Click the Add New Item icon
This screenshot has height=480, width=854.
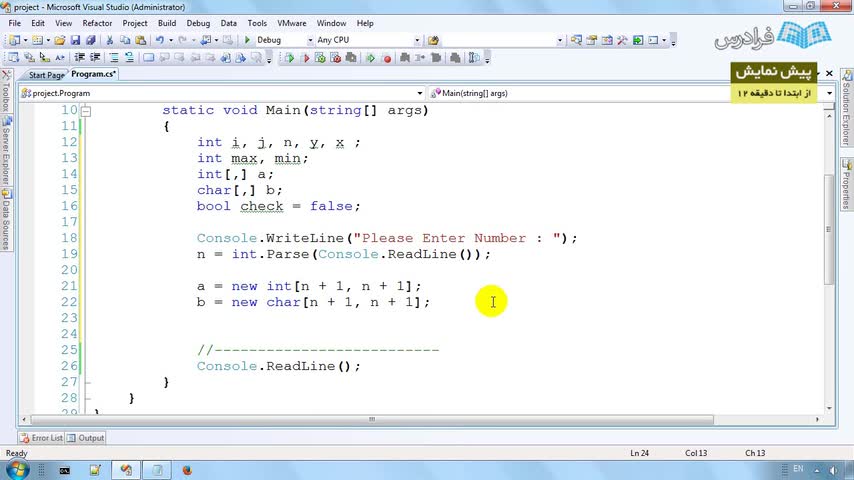37,40
